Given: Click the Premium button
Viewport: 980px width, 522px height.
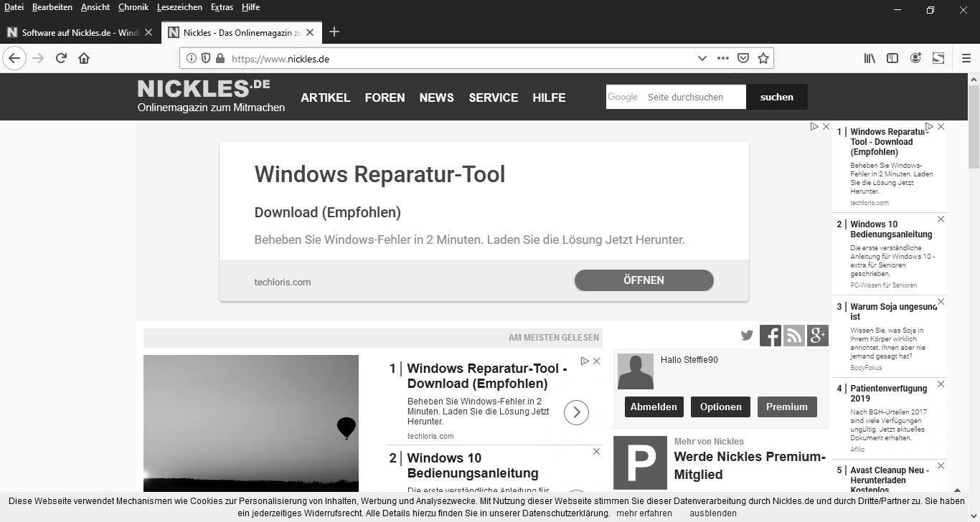Looking at the screenshot, I should (787, 407).
